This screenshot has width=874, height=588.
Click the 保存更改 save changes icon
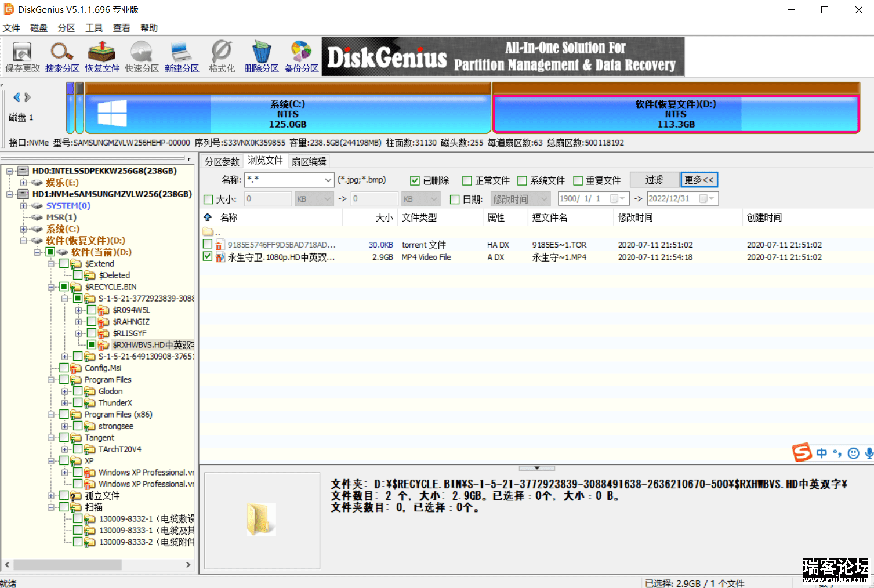pyautogui.click(x=22, y=57)
